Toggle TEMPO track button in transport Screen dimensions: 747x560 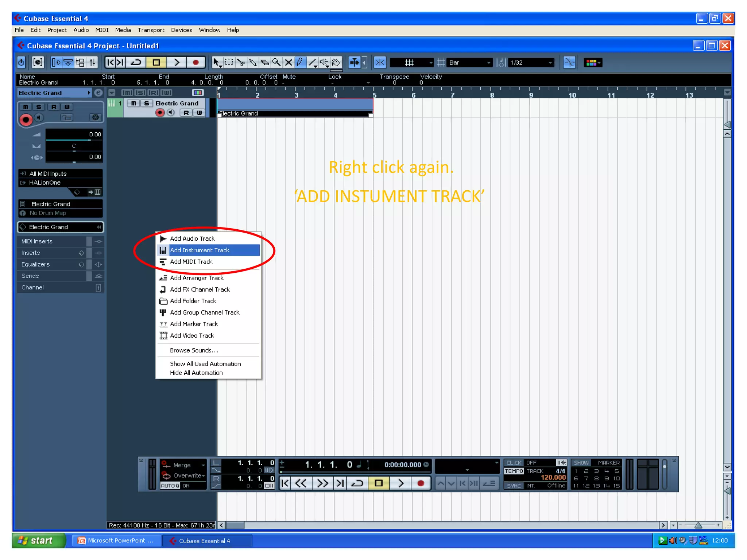pos(514,471)
